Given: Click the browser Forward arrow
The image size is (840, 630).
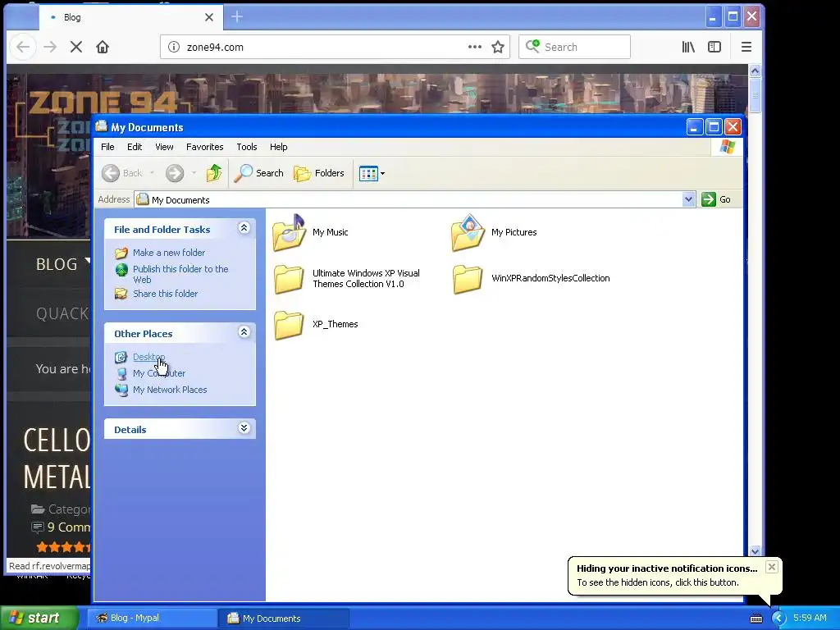Looking at the screenshot, I should tap(50, 47).
